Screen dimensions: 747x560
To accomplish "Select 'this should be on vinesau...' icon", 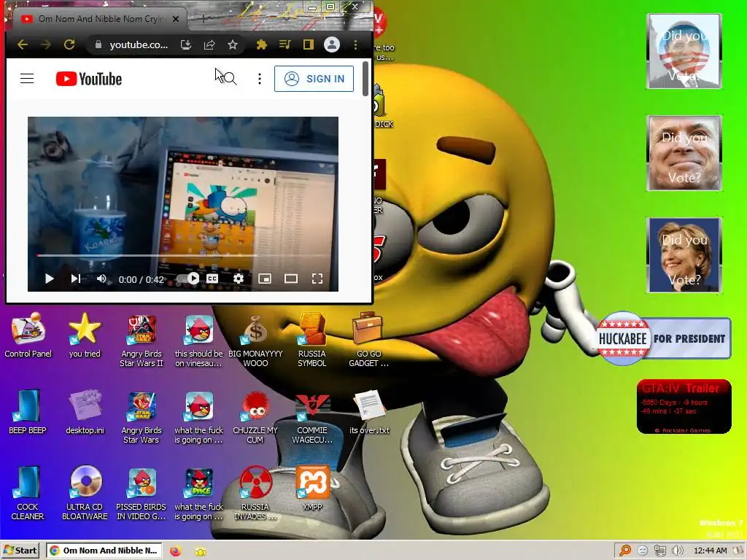I will (x=198, y=341).
